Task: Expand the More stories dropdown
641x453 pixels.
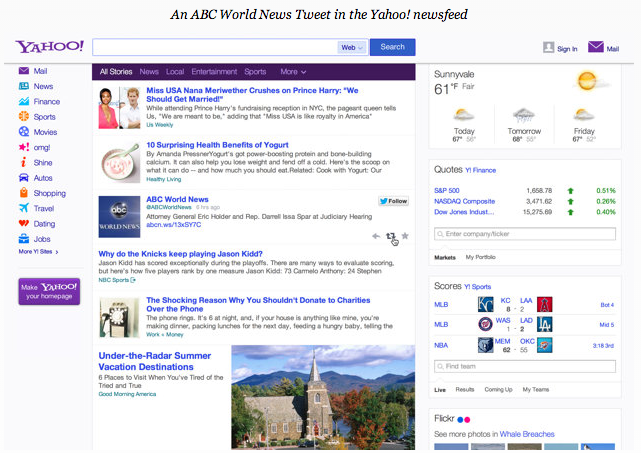Action: [293, 72]
